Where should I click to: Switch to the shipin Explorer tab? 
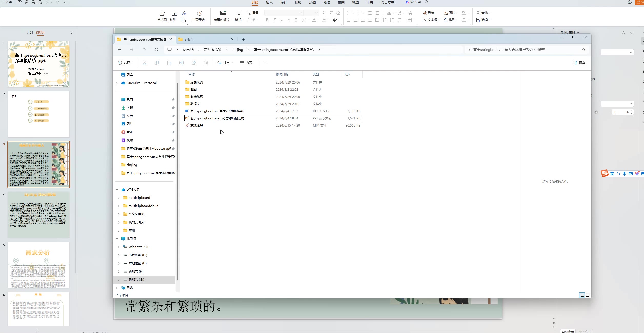(206, 39)
